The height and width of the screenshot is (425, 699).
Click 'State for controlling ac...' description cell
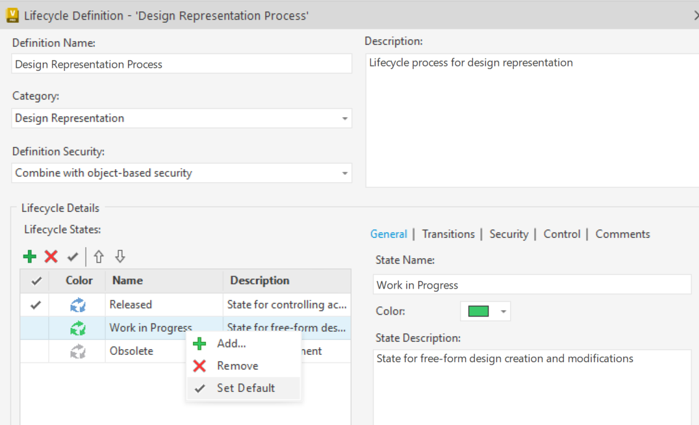(x=287, y=305)
